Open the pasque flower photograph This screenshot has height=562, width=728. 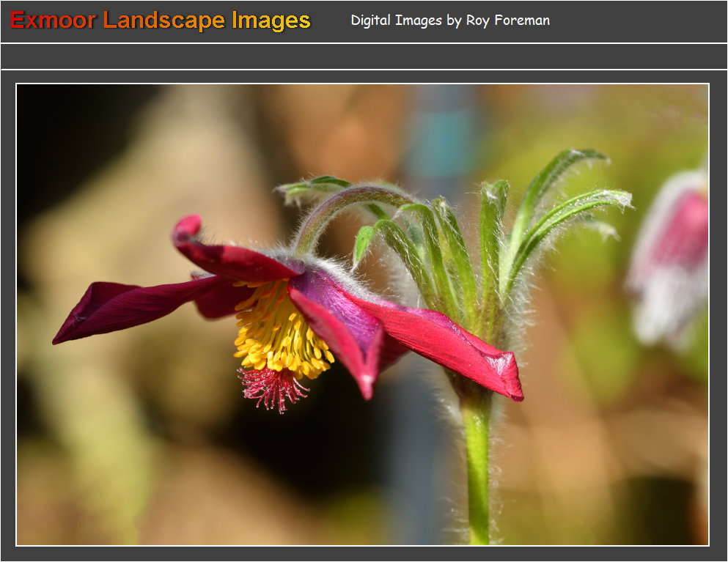(362, 314)
